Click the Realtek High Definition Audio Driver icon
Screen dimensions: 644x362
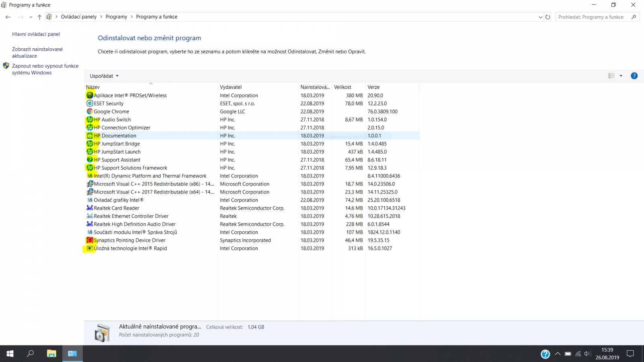tap(90, 224)
